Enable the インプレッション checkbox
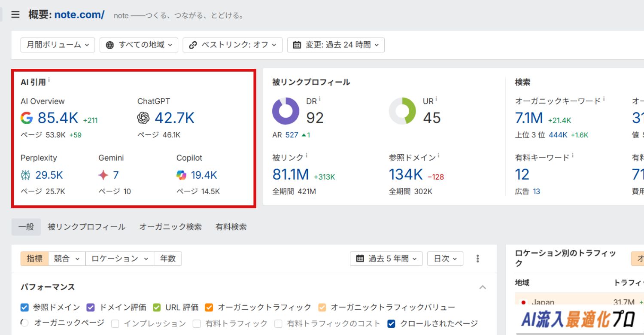The width and height of the screenshot is (644, 335). 115,323
